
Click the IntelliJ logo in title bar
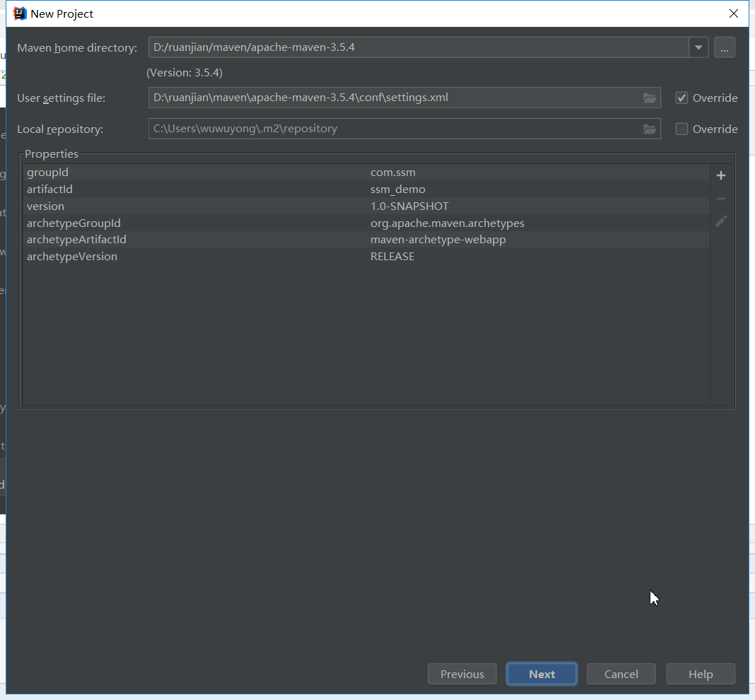click(20, 13)
